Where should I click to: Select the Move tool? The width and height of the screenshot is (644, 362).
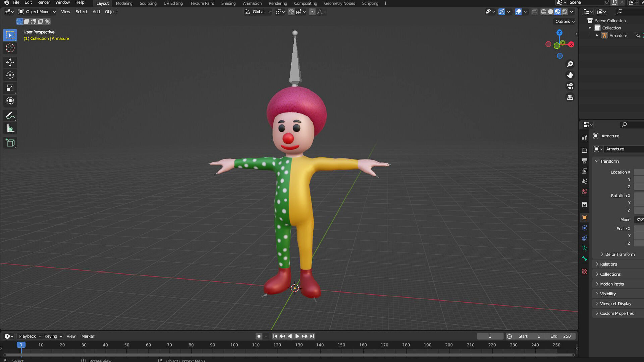pos(10,62)
